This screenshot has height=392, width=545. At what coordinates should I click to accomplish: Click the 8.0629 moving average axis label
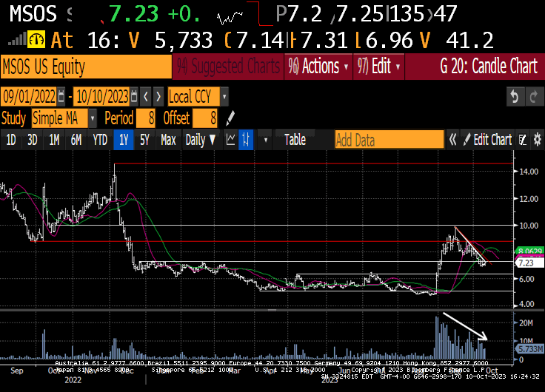coord(529,251)
